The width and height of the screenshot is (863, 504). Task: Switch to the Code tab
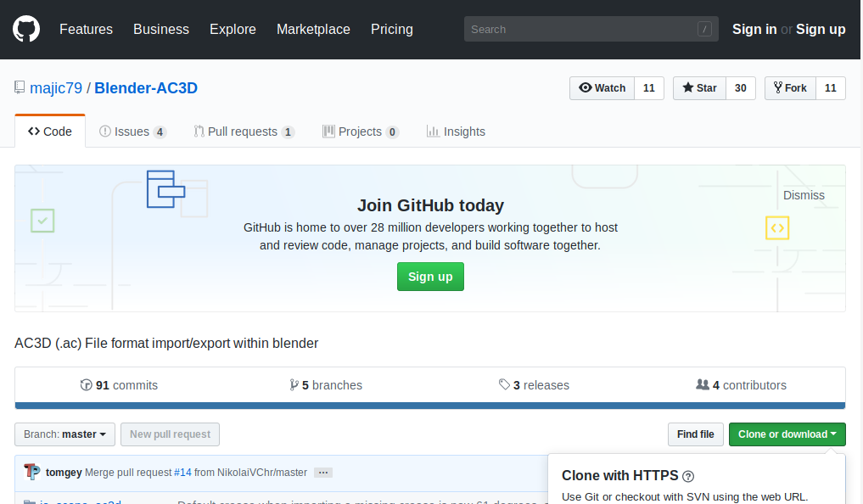point(50,132)
